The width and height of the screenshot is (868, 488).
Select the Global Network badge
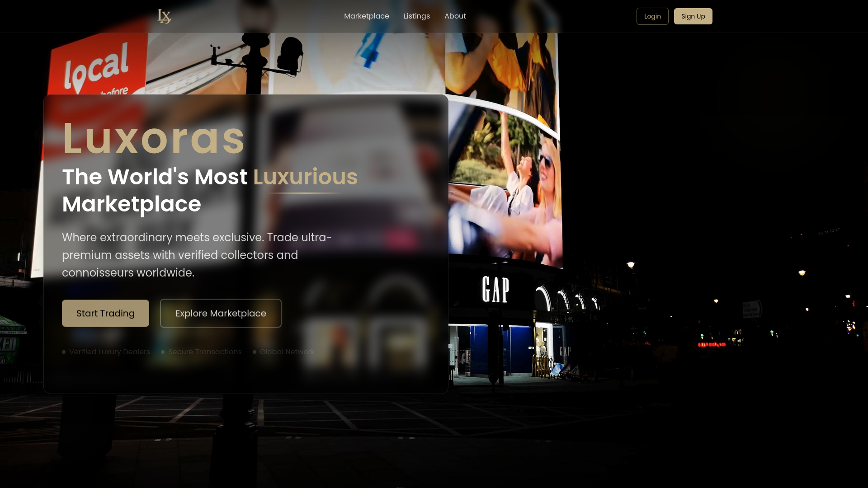[x=288, y=352]
